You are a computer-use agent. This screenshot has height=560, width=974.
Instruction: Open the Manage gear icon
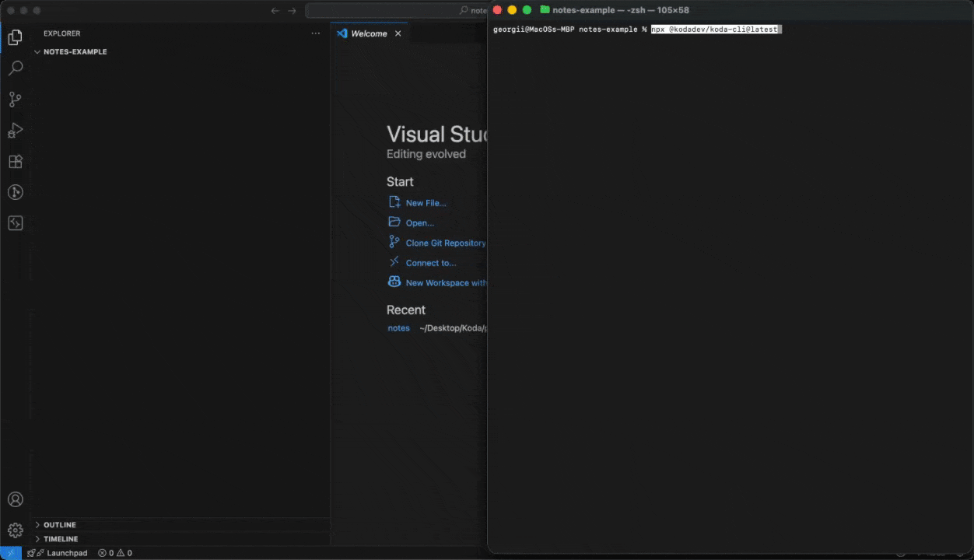[16, 530]
